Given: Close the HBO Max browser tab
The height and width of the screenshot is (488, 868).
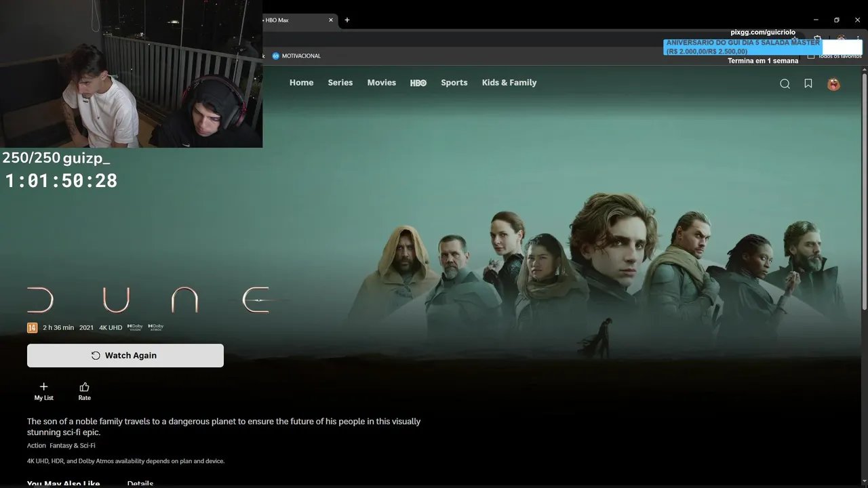Looking at the screenshot, I should coord(331,20).
